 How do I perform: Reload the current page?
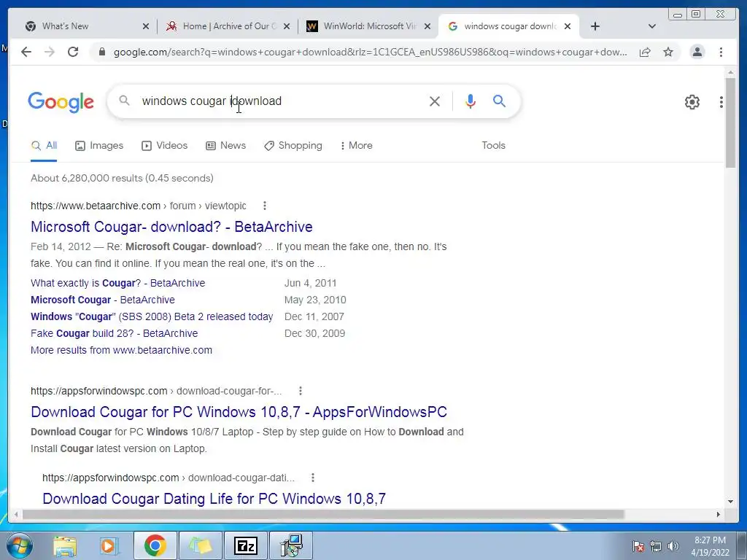[73, 52]
